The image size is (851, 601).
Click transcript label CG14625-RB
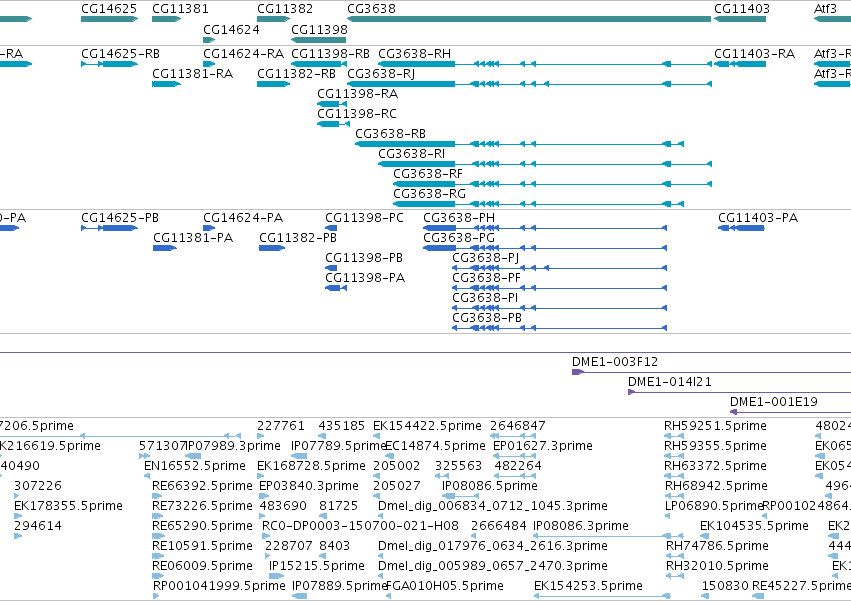(x=120, y=54)
